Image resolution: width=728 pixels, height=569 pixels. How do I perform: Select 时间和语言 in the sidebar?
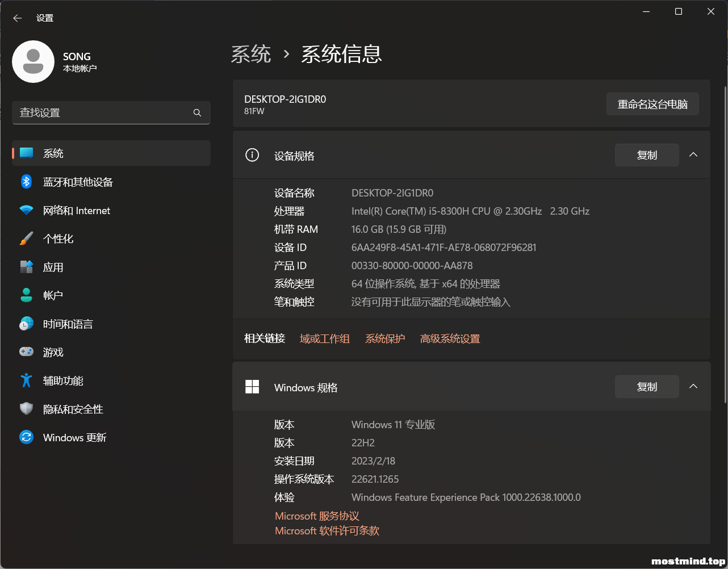[111, 324]
